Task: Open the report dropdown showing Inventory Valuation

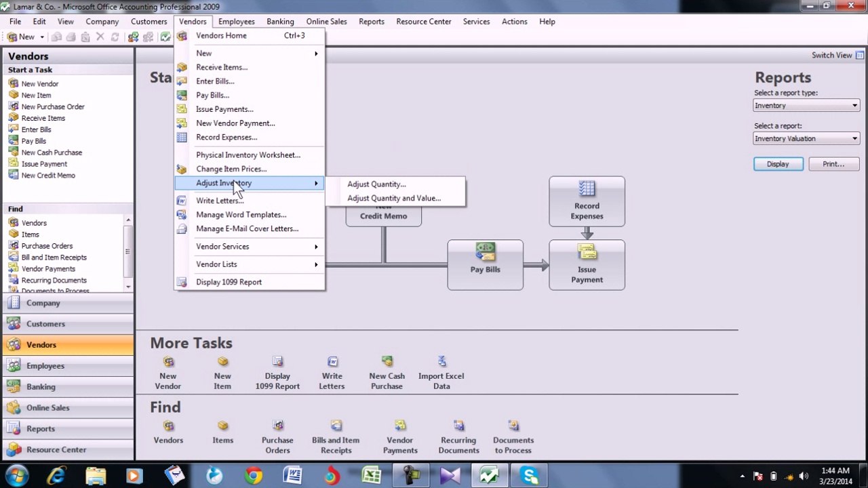Action: pyautogui.click(x=806, y=138)
